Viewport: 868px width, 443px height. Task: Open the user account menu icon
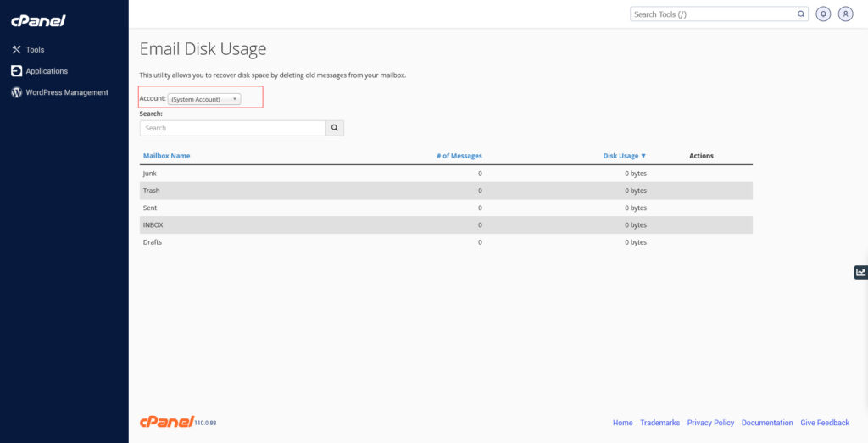click(845, 14)
